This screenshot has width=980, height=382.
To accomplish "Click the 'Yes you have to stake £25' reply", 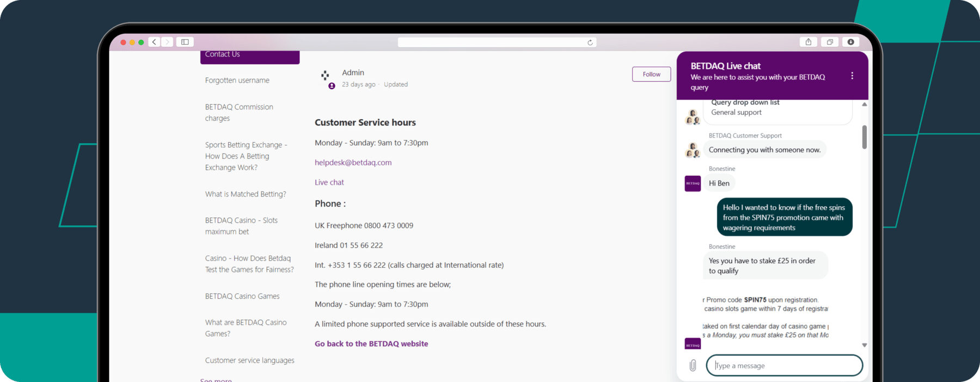I will (x=765, y=266).
